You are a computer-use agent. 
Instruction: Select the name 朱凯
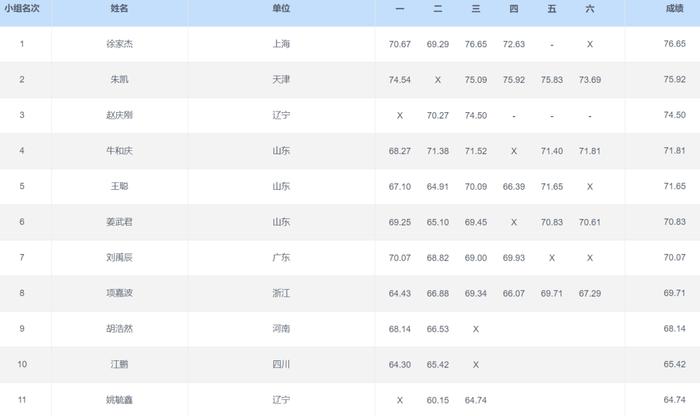[119, 79]
